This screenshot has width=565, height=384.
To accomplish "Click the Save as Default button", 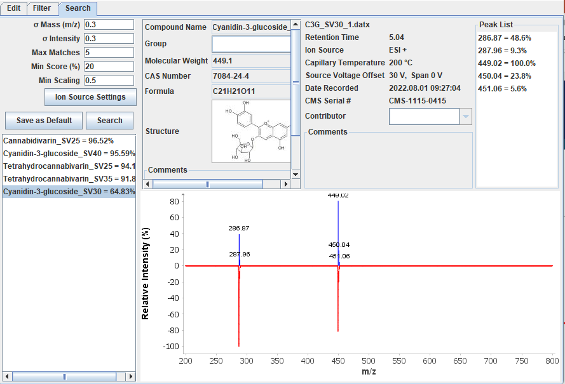I will point(44,120).
